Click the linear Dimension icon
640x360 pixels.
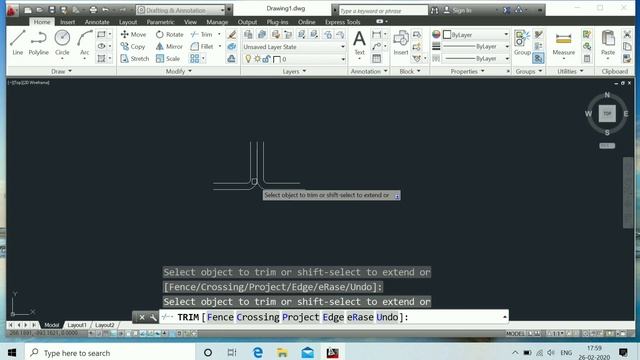tap(376, 35)
